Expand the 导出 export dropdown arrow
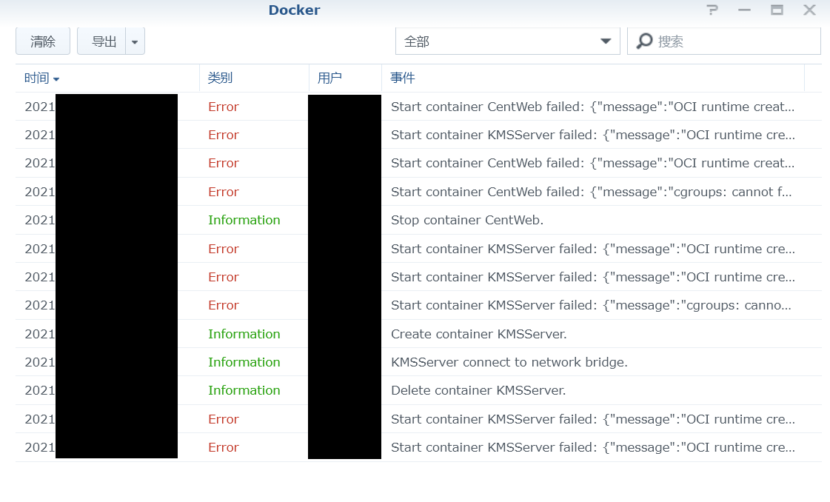The image size is (830, 502). (x=136, y=41)
